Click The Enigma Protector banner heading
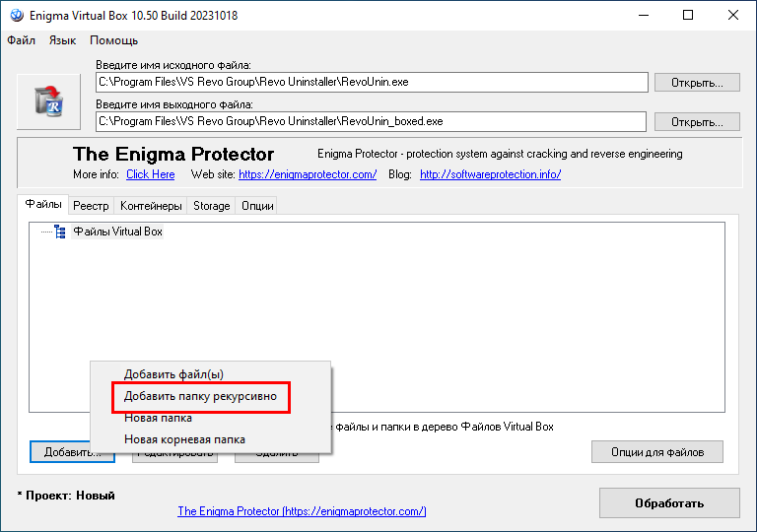 (173, 155)
